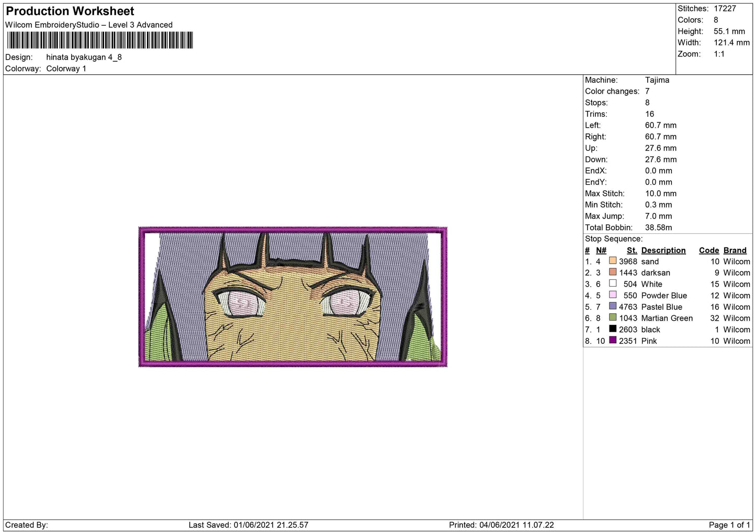This screenshot has width=756, height=532.
Task: Select the total bobbin value "38.58m"
Action: (x=659, y=228)
